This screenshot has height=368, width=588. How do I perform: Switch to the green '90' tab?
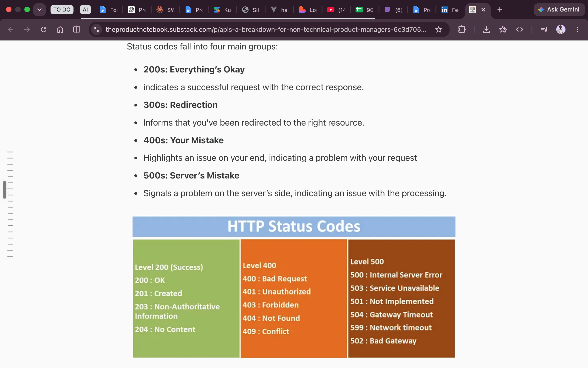[x=365, y=10]
